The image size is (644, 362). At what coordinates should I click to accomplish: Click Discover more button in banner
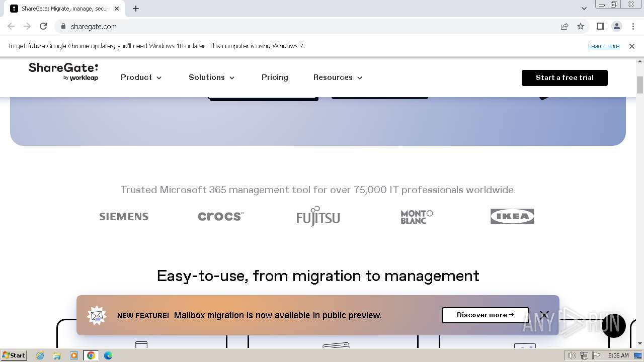coord(486,315)
